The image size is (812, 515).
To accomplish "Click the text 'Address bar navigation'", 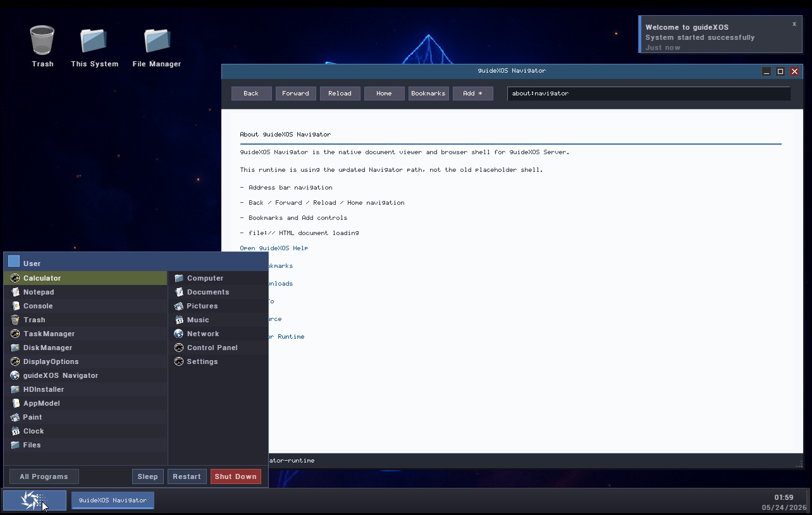I will 290,188.
